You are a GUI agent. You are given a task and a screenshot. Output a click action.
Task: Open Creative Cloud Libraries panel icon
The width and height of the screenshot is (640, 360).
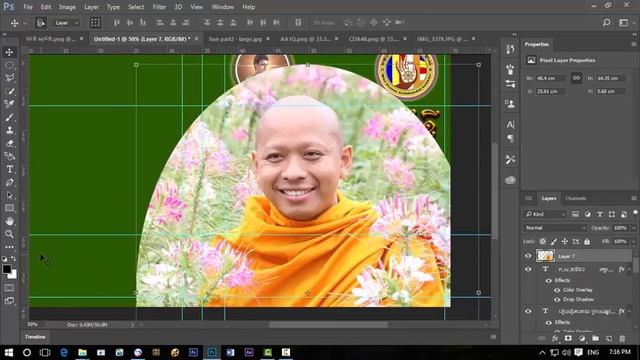tap(510, 180)
